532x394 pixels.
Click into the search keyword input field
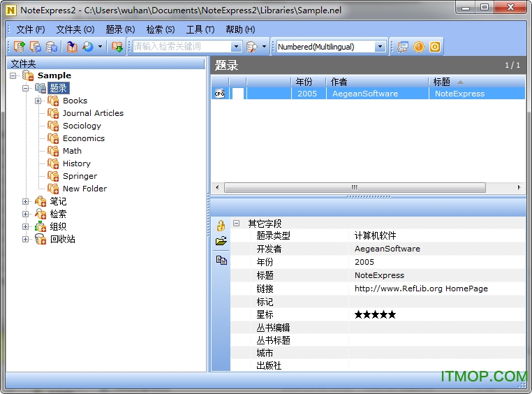[182, 47]
